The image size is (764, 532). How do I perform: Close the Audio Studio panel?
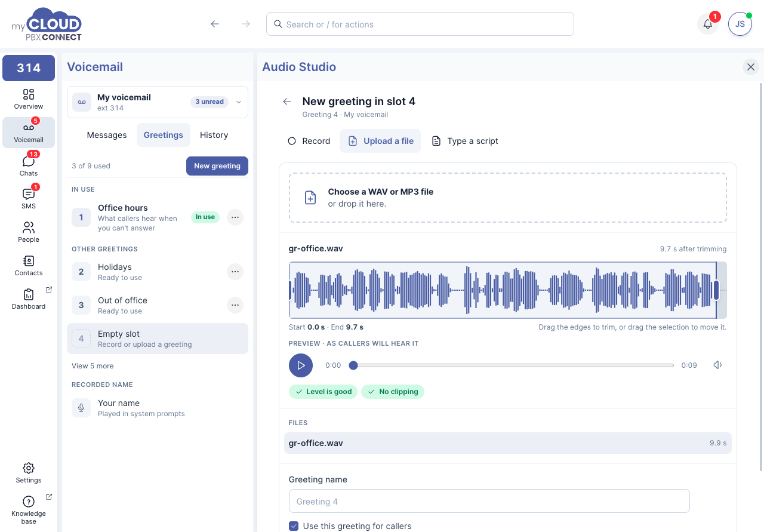tap(751, 67)
